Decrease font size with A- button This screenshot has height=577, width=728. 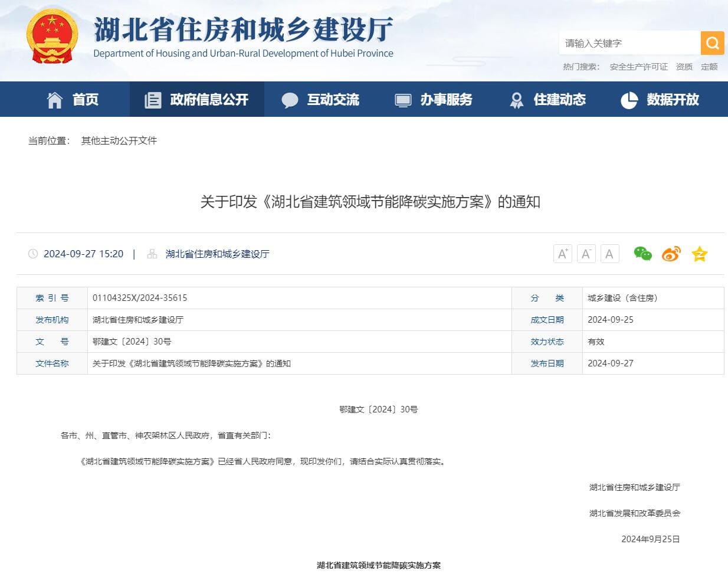(586, 254)
